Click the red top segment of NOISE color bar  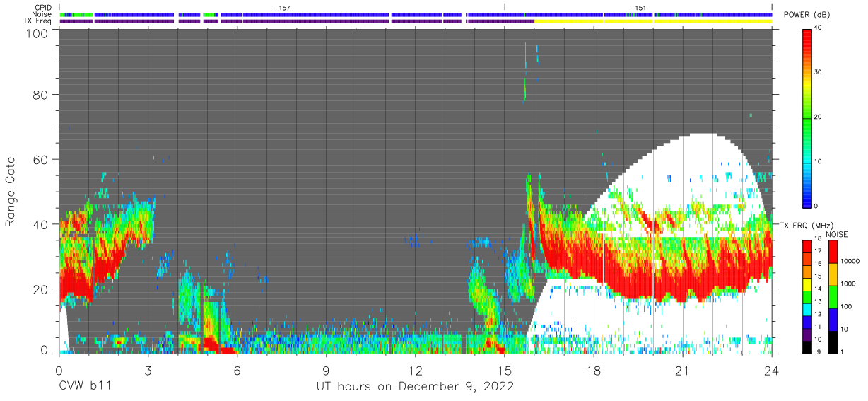(x=833, y=252)
